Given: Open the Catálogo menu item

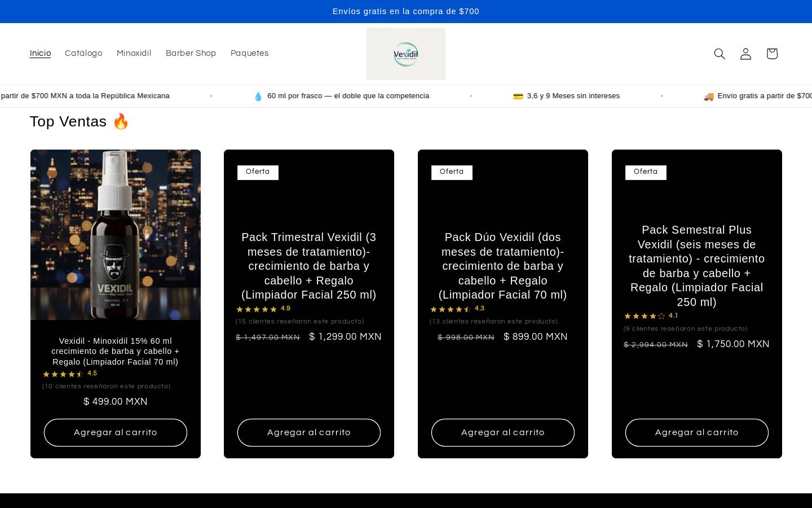Looking at the screenshot, I should (83, 53).
